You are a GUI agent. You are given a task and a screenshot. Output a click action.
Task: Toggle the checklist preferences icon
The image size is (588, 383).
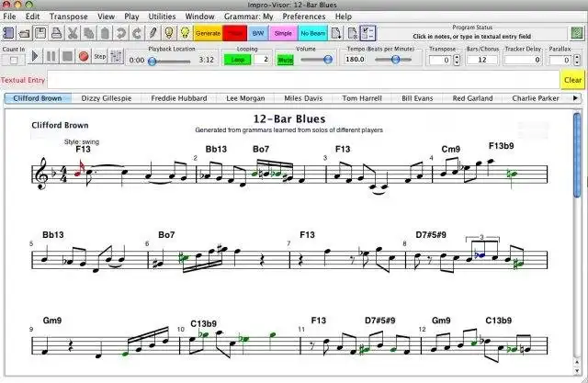tap(367, 33)
